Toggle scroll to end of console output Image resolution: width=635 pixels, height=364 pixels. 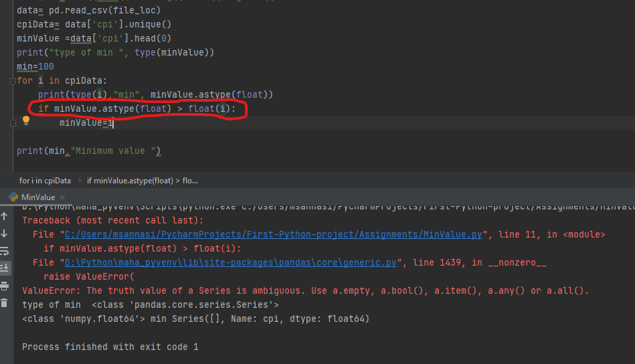5,268
